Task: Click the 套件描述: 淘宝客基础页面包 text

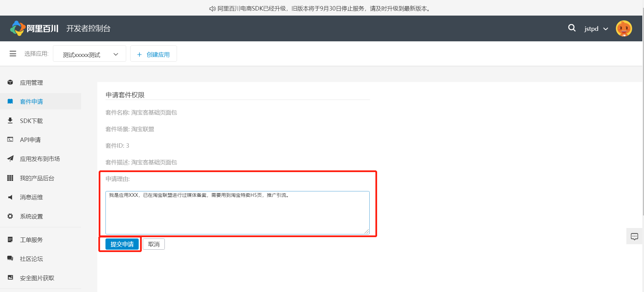Action: click(x=141, y=162)
